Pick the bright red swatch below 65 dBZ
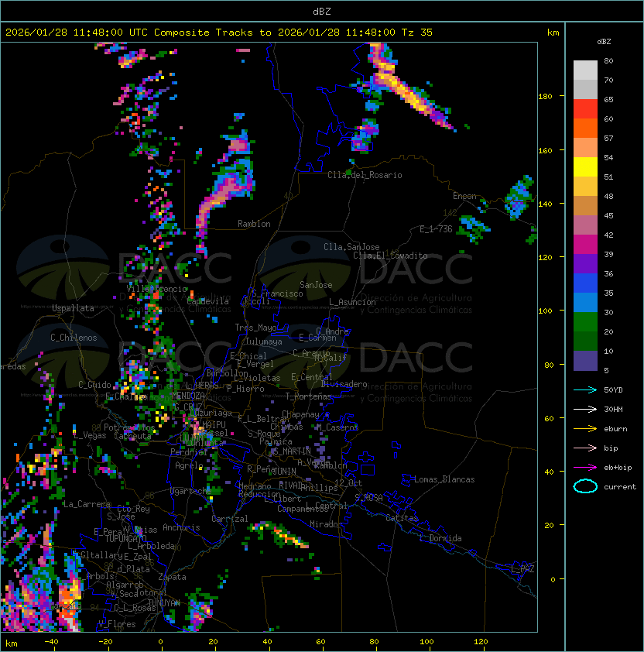Viewport: 644px width, 652px height. pos(585,109)
